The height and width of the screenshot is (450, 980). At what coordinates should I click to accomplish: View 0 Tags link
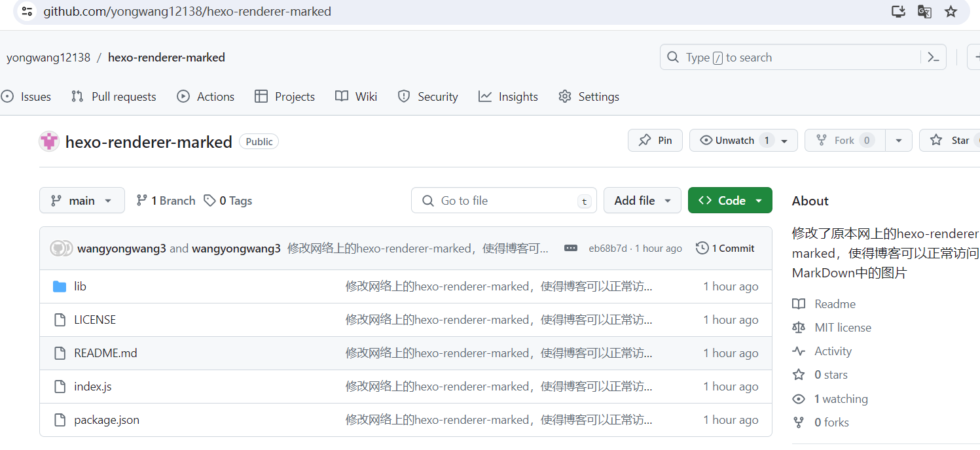coord(228,201)
